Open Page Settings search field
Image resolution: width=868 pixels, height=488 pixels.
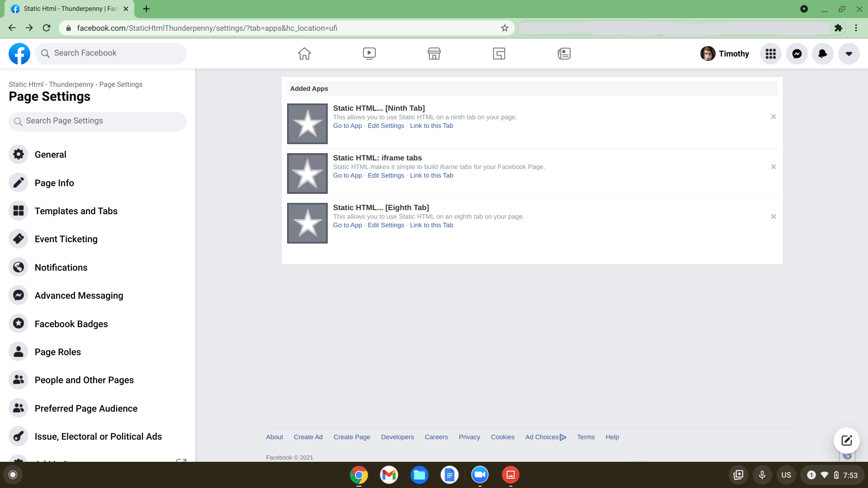click(x=97, y=121)
